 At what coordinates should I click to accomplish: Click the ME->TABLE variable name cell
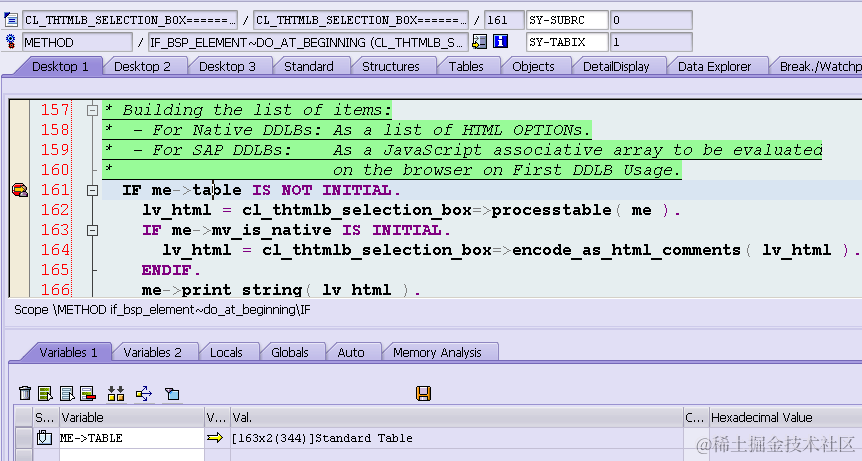131,438
